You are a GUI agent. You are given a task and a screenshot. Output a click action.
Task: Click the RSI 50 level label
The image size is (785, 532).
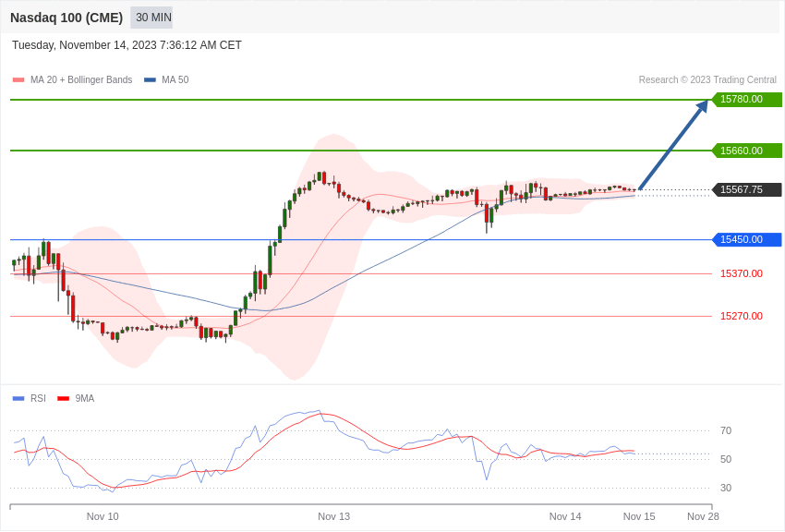click(x=726, y=459)
